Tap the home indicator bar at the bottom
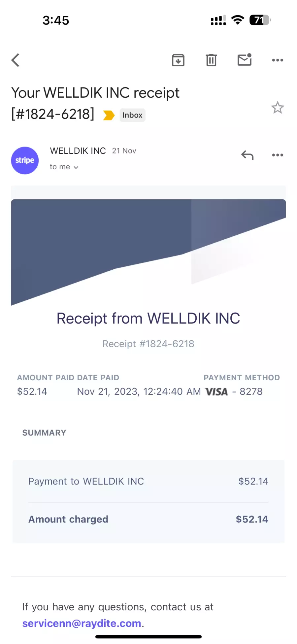Viewport: 297px width, 644px height. (x=148, y=637)
